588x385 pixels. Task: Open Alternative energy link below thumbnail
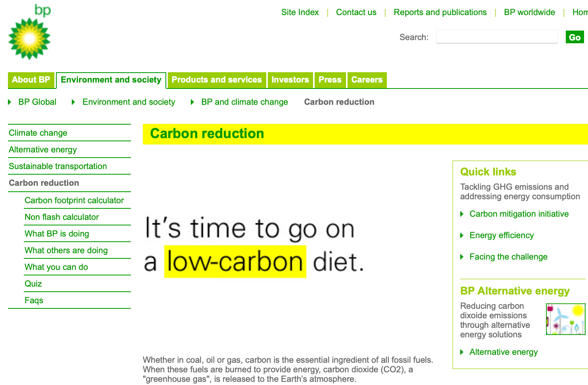[503, 352]
